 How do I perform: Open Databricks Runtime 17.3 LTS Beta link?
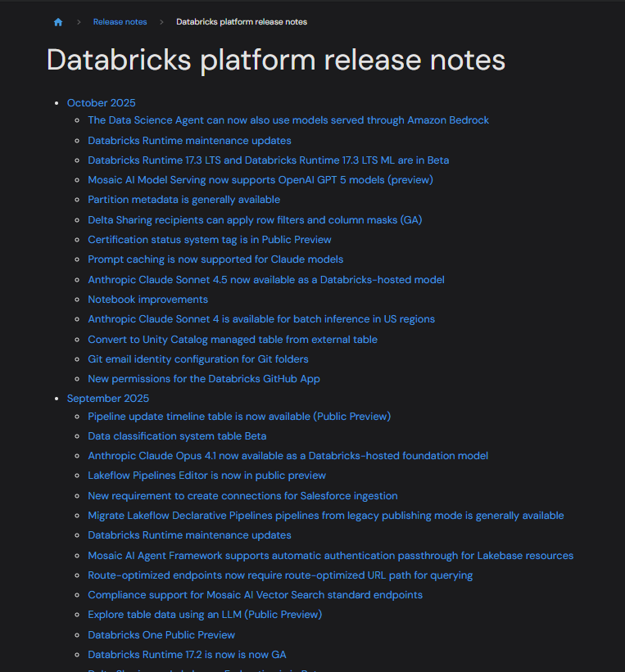tap(268, 160)
